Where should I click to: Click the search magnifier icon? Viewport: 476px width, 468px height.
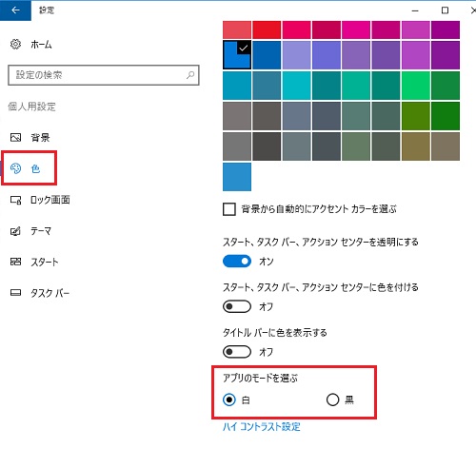coord(190,75)
